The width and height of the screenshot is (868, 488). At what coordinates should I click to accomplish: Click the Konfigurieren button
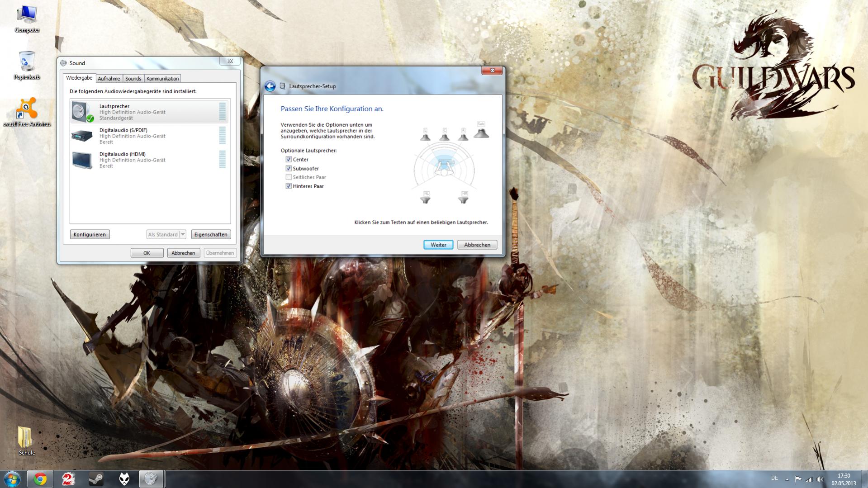point(90,234)
